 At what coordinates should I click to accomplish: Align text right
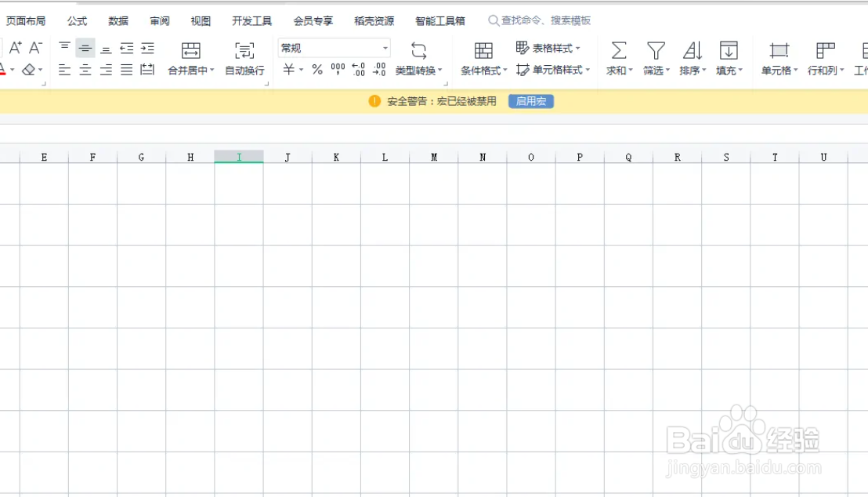[x=106, y=70]
